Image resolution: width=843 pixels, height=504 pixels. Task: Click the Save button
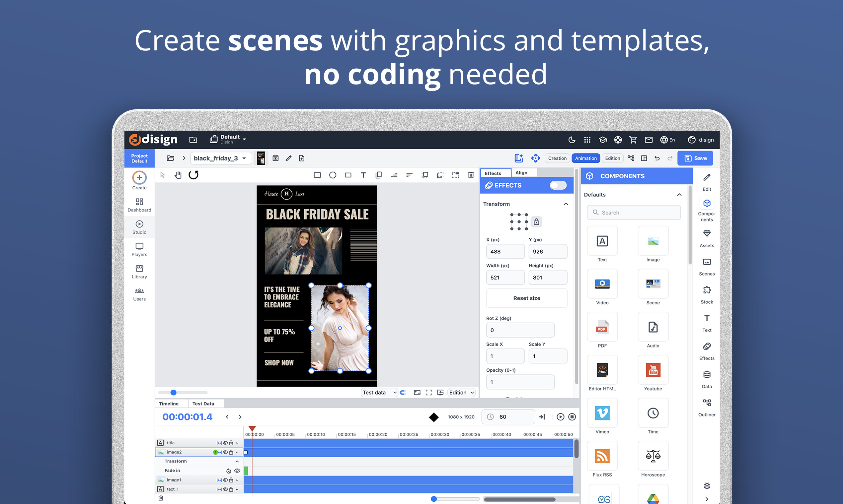coord(695,158)
